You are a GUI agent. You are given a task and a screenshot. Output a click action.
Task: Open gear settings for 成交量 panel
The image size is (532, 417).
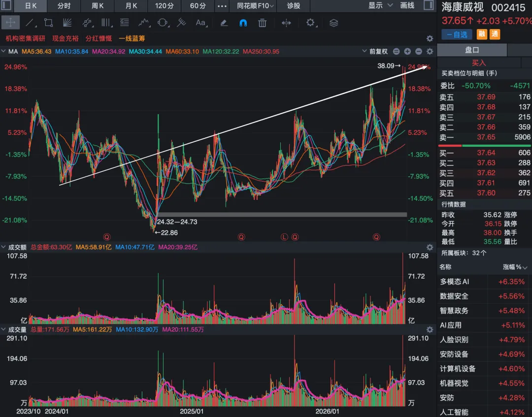[430, 329]
